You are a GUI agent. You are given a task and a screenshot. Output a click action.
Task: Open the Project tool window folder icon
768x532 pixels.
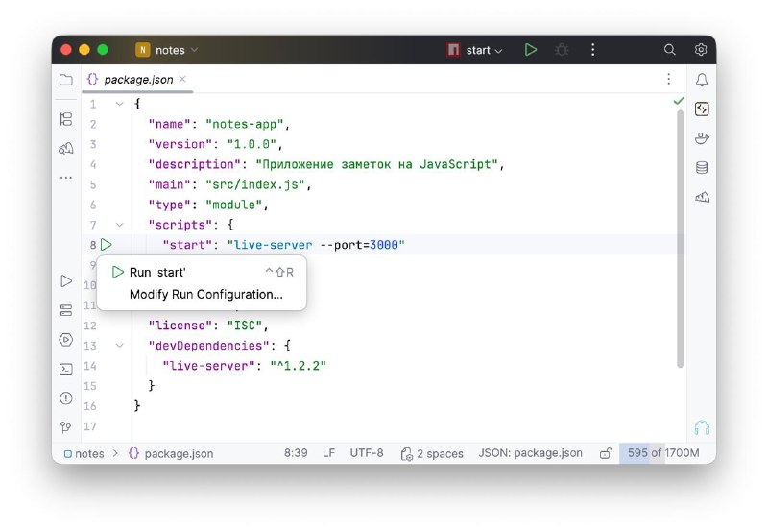pyautogui.click(x=66, y=80)
